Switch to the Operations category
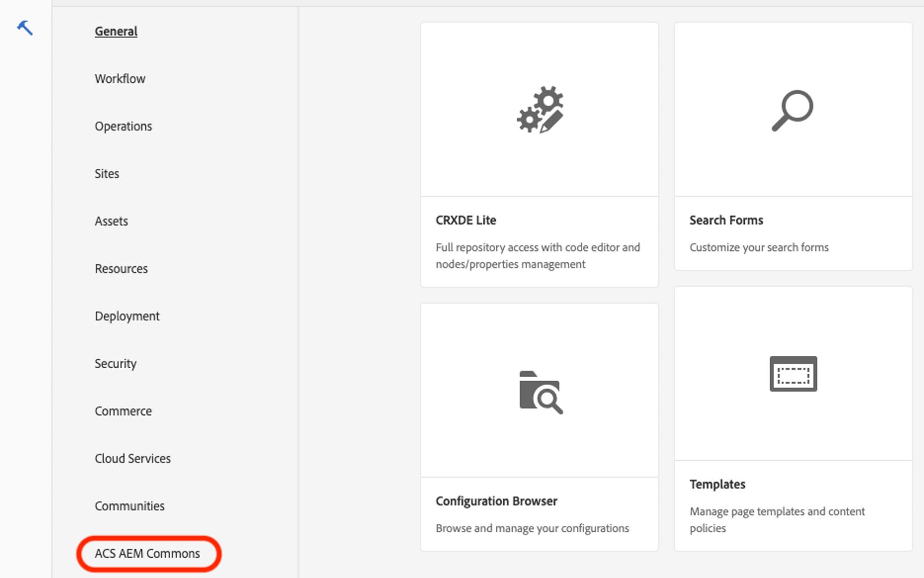The width and height of the screenshot is (924, 578). click(123, 126)
